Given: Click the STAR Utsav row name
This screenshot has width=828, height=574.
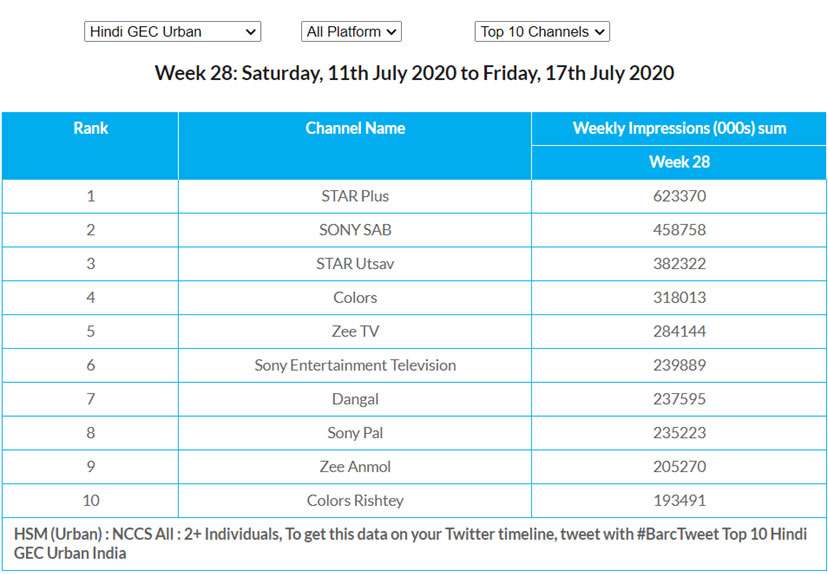Looking at the screenshot, I should coord(355,264).
